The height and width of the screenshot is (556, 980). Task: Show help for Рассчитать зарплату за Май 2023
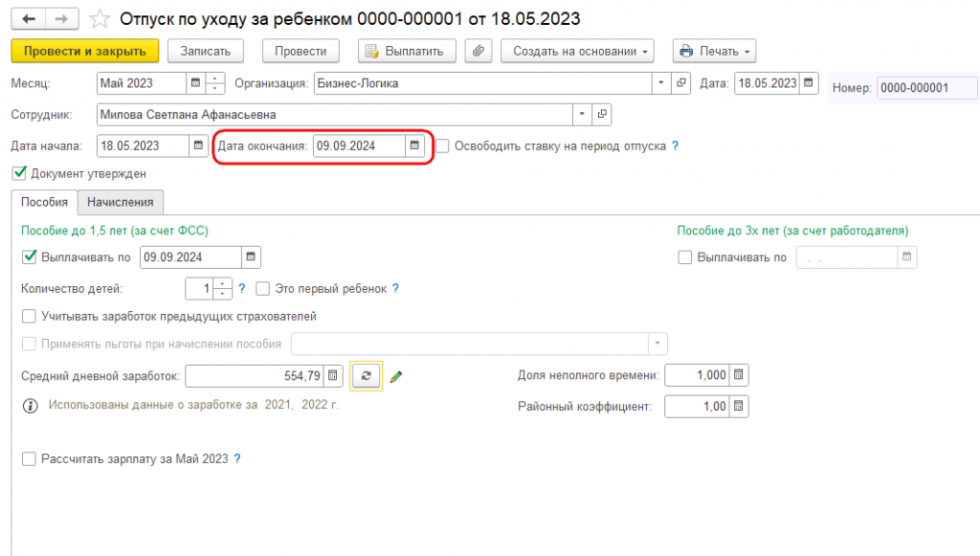tap(237, 458)
